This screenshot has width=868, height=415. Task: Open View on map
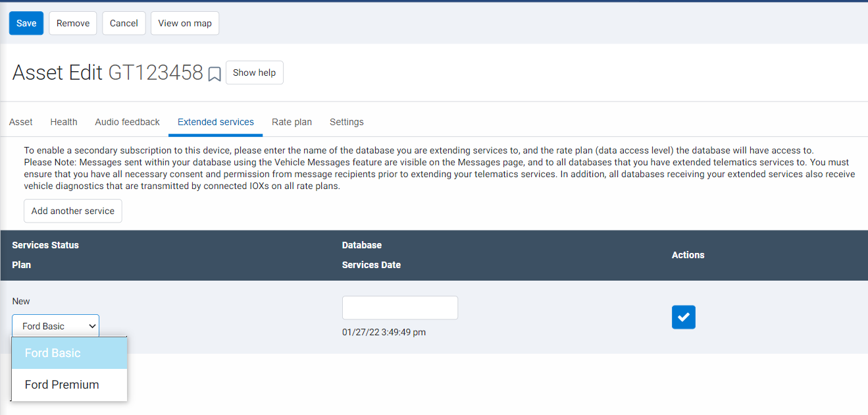185,23
